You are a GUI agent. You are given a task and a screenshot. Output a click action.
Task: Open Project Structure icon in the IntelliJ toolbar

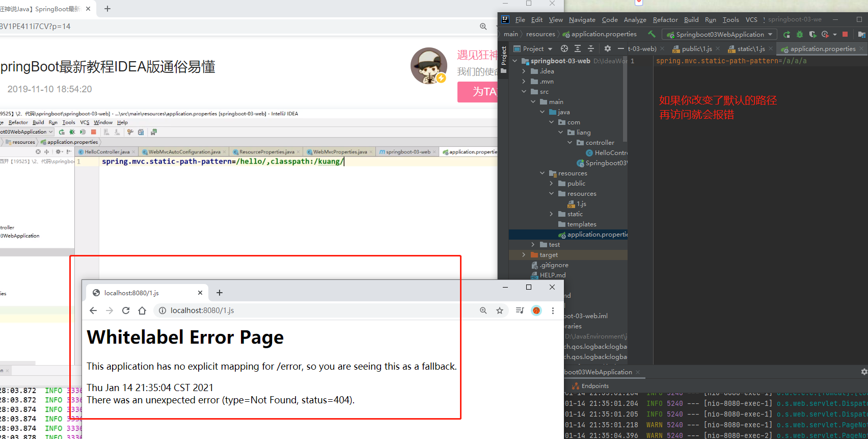click(x=861, y=34)
